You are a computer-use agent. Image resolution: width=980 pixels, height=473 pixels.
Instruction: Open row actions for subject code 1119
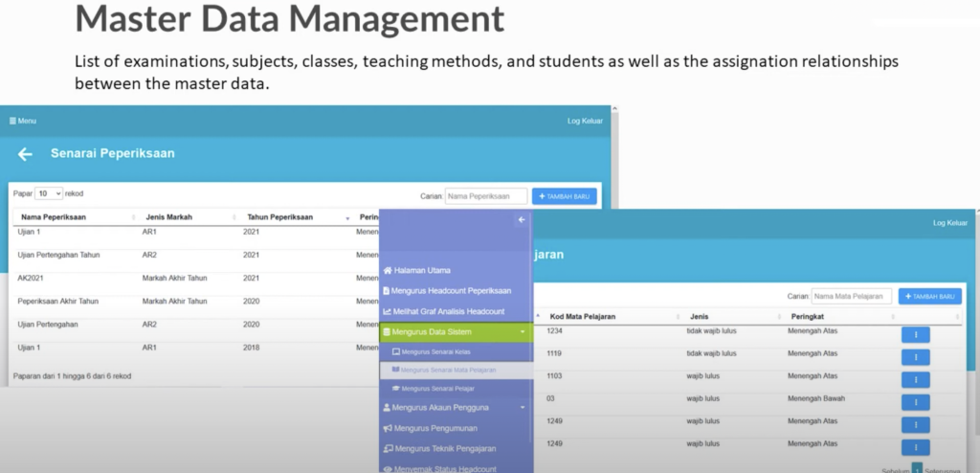coord(915,357)
